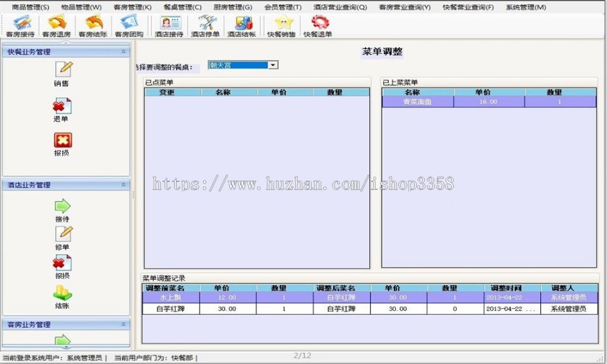Collapse the 快餐业务管理 panel

pyautogui.click(x=123, y=51)
